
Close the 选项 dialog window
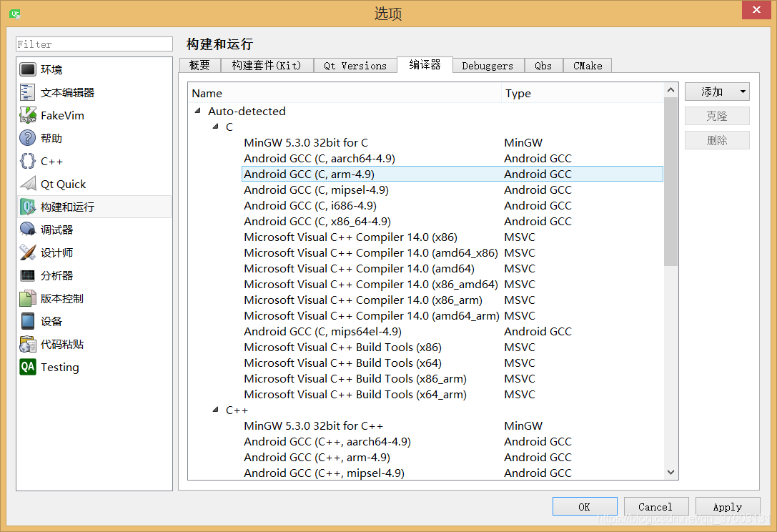tap(756, 10)
